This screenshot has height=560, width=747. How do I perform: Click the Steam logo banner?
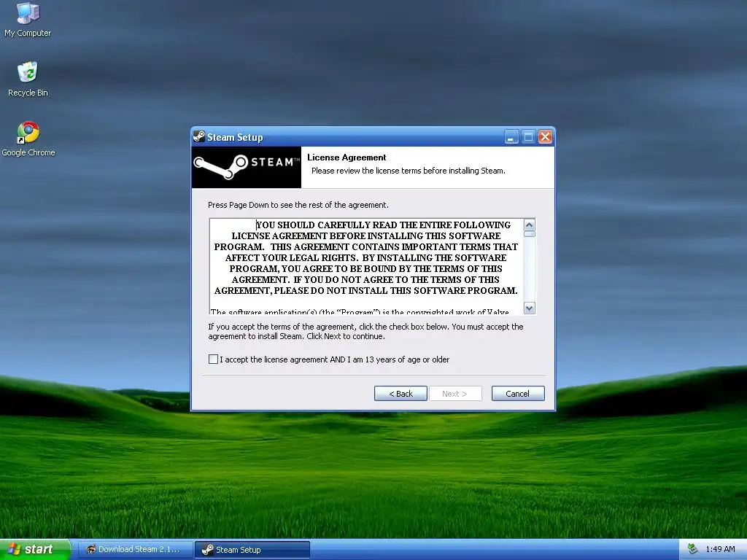coord(247,167)
